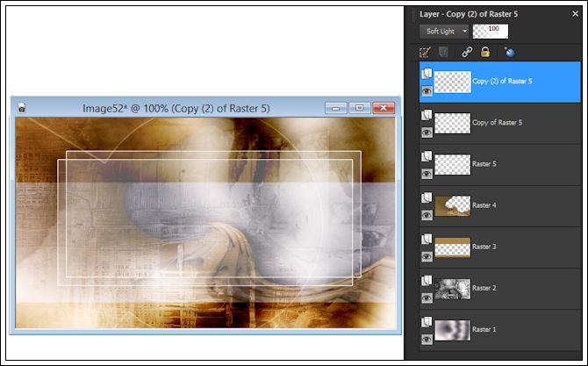Click the 'Raster 3' layer name
This screenshot has width=588, height=366.
coord(484,247)
